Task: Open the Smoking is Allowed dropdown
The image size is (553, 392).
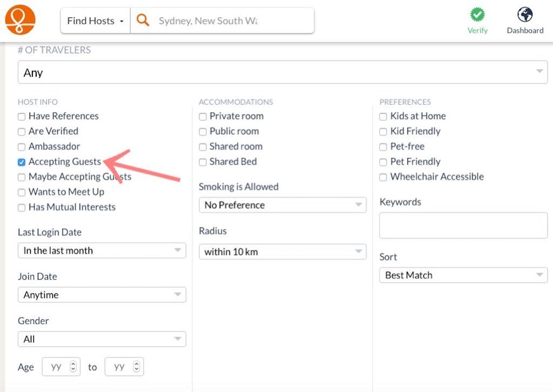Action: tap(282, 205)
